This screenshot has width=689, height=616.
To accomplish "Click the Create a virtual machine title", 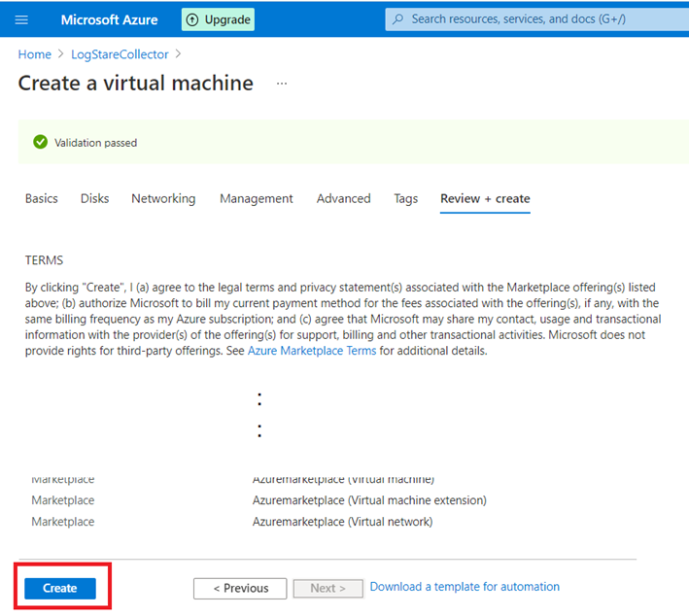I will click(x=136, y=84).
